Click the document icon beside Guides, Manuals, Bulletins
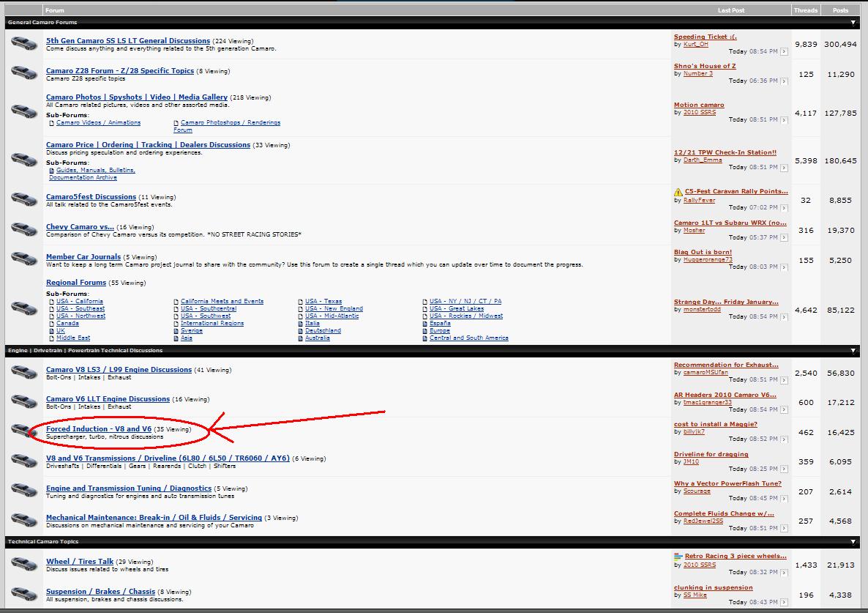The width and height of the screenshot is (868, 613). click(51, 170)
